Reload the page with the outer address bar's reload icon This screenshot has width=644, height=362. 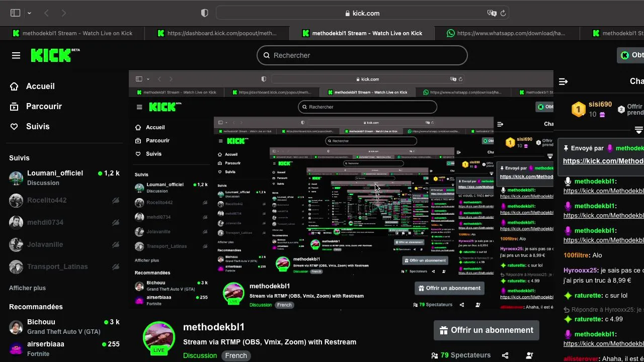click(x=503, y=13)
